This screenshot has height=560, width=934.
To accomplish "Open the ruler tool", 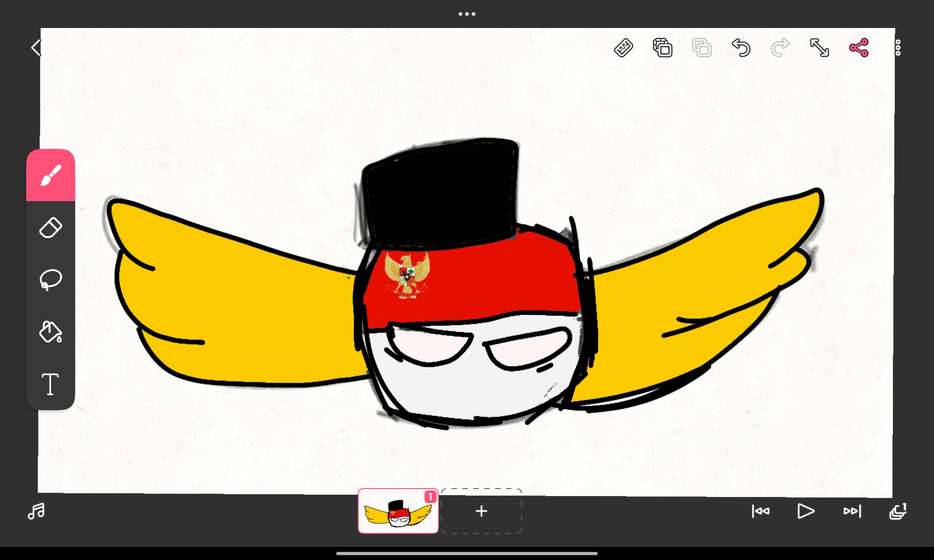I will (x=623, y=48).
